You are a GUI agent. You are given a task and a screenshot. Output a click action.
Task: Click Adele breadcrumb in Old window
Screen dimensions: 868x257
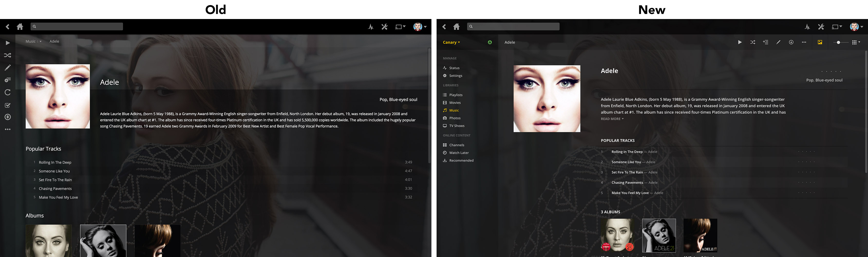pos(54,41)
